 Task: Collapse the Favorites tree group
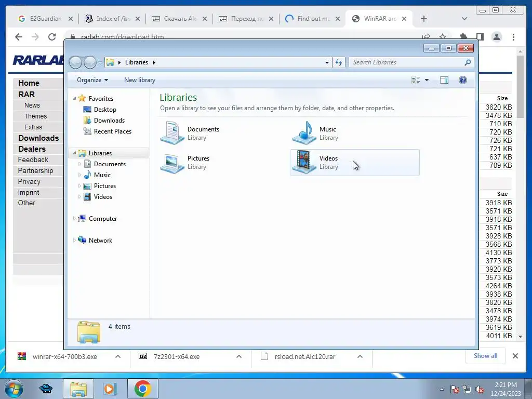75,98
